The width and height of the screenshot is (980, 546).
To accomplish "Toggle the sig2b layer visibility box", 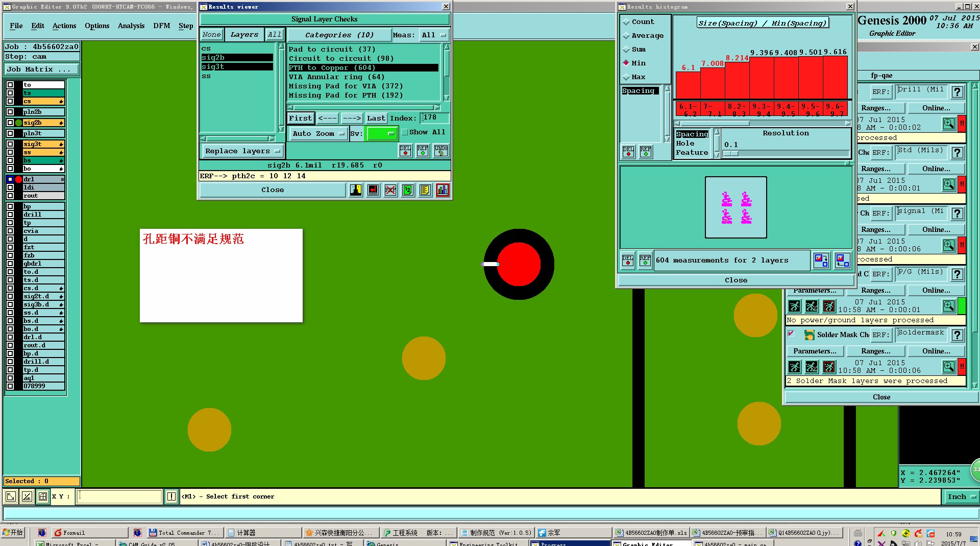I will pos(10,123).
